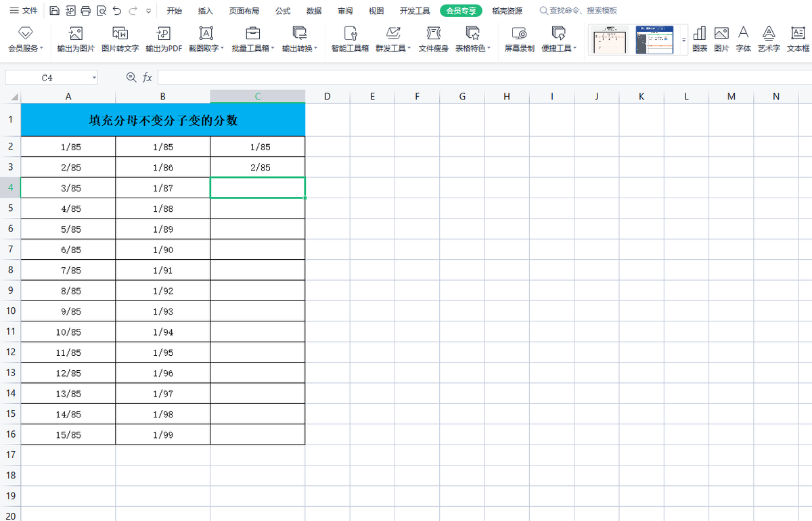
Task: Click 文件瘦身 tool
Action: point(433,39)
